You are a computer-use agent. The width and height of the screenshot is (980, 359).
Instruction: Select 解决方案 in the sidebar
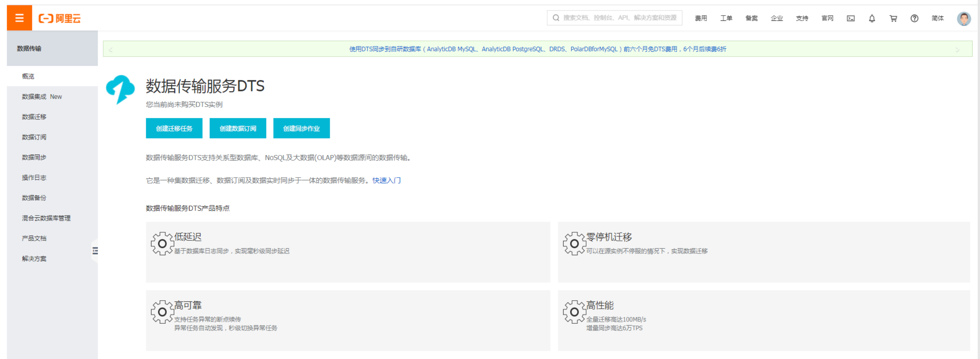click(52, 259)
